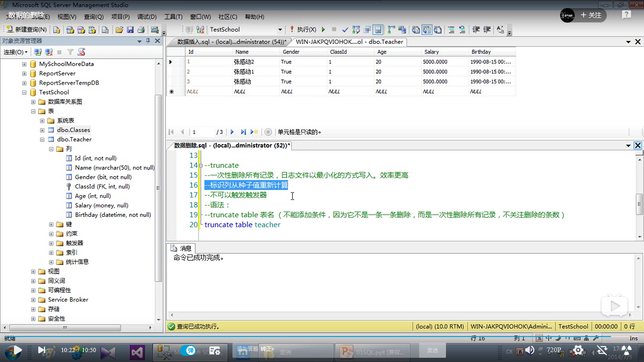
Task: Open the 调试(D) menu
Action: pos(147,17)
